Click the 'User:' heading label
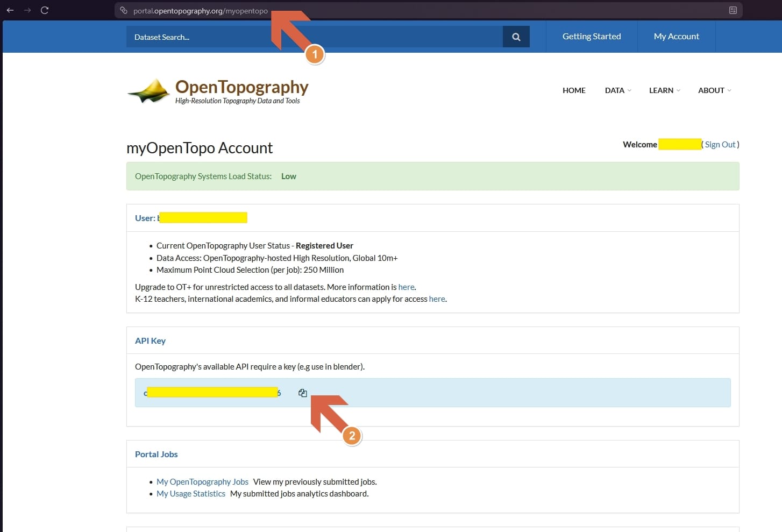This screenshot has width=782, height=532. click(145, 218)
